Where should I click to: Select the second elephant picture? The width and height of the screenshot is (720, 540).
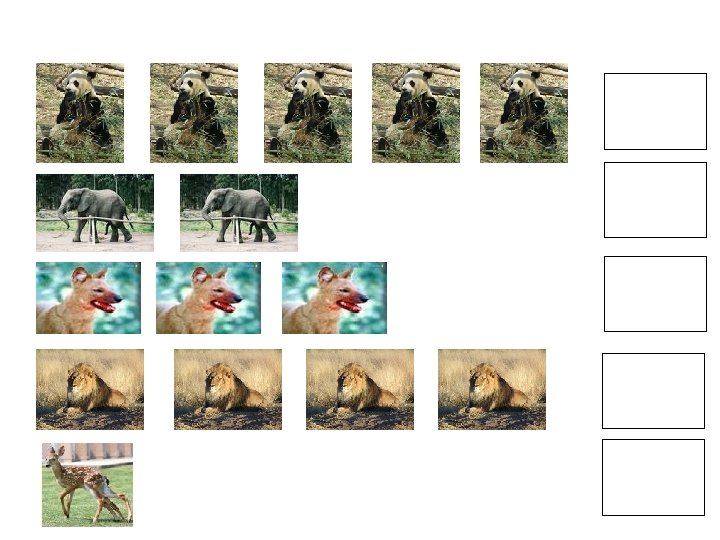(x=239, y=213)
